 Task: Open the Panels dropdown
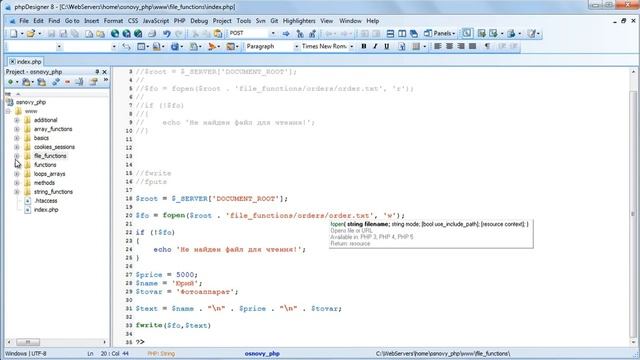click(x=439, y=33)
